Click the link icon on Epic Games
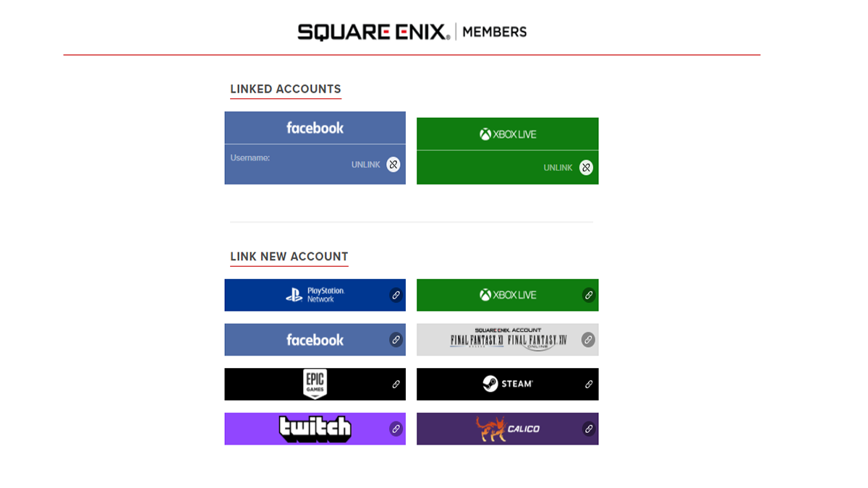Screen dimensions: 868x488 point(396,384)
